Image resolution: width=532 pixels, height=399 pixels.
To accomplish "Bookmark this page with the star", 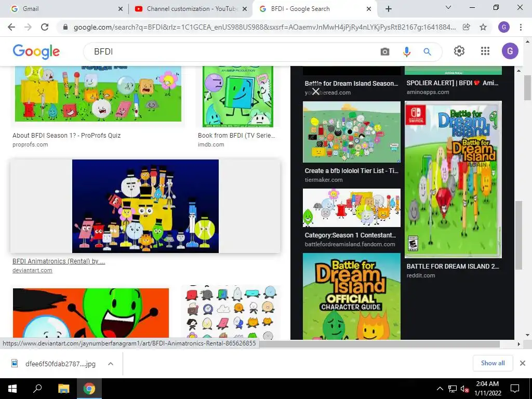I will [x=483, y=27].
